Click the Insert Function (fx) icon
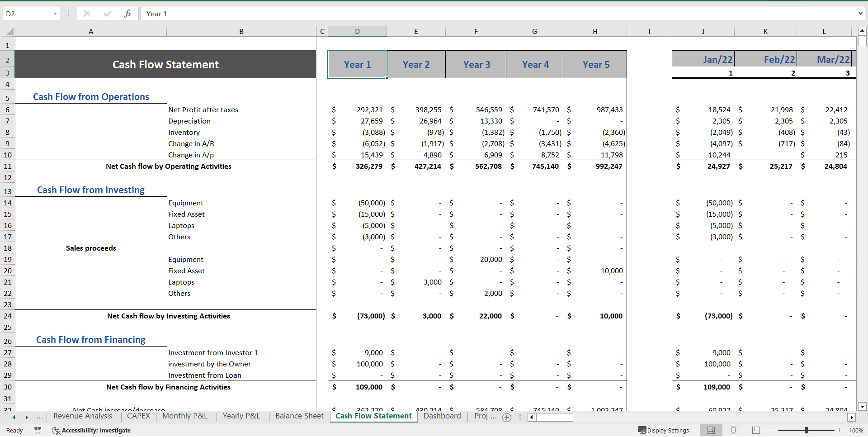868x437 pixels. click(x=128, y=14)
